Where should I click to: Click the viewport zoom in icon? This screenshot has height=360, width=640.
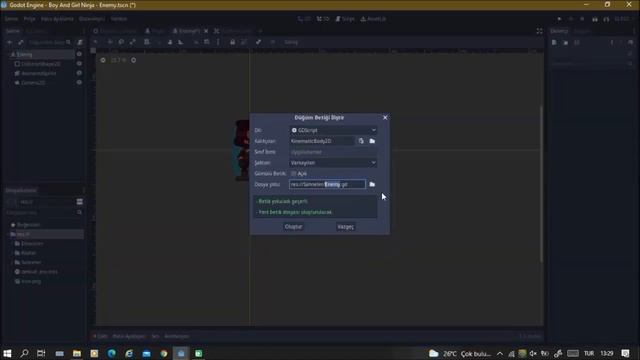(133, 60)
